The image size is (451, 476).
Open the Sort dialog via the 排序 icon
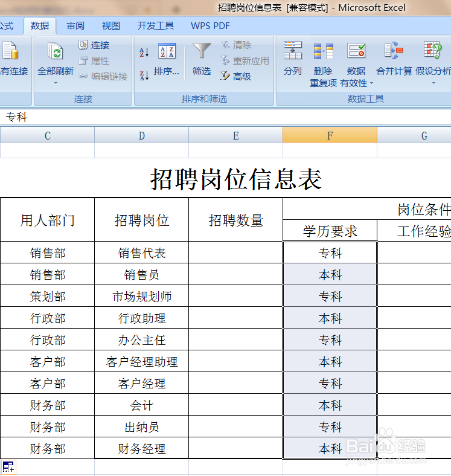click(167, 51)
